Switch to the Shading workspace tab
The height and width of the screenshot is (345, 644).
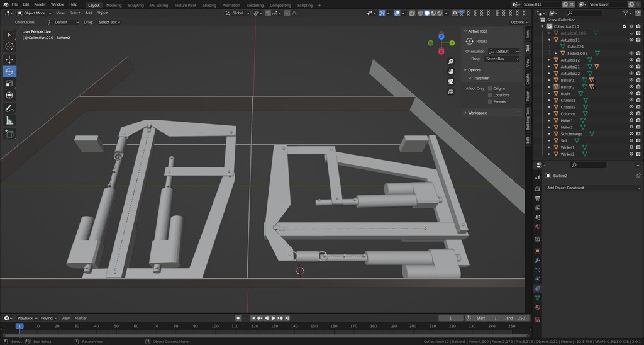click(x=209, y=5)
